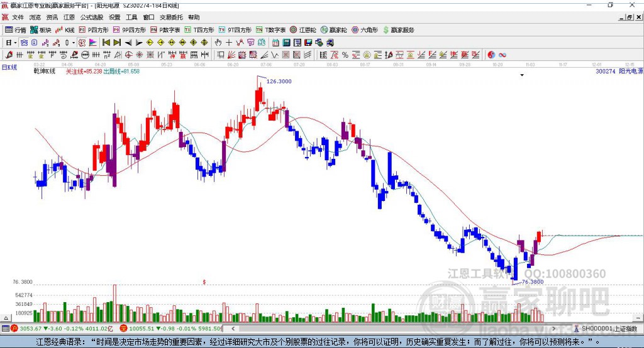The width and height of the screenshot is (644, 348).
Task: Open the 公式选股 menu
Action: click(92, 17)
